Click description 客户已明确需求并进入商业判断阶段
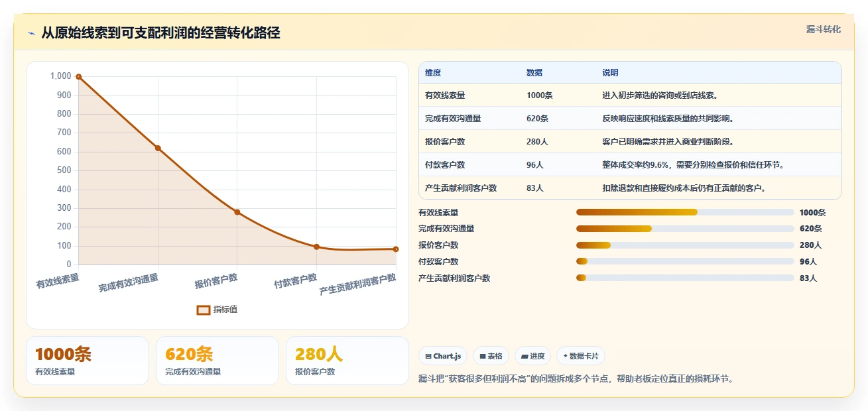Image resolution: width=868 pixels, height=411 pixels. 668,142
